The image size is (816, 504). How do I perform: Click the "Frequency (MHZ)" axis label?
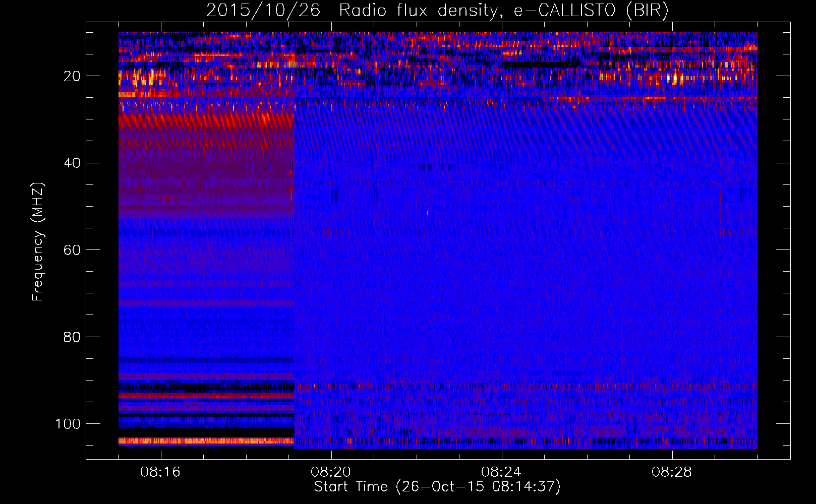tap(38, 242)
